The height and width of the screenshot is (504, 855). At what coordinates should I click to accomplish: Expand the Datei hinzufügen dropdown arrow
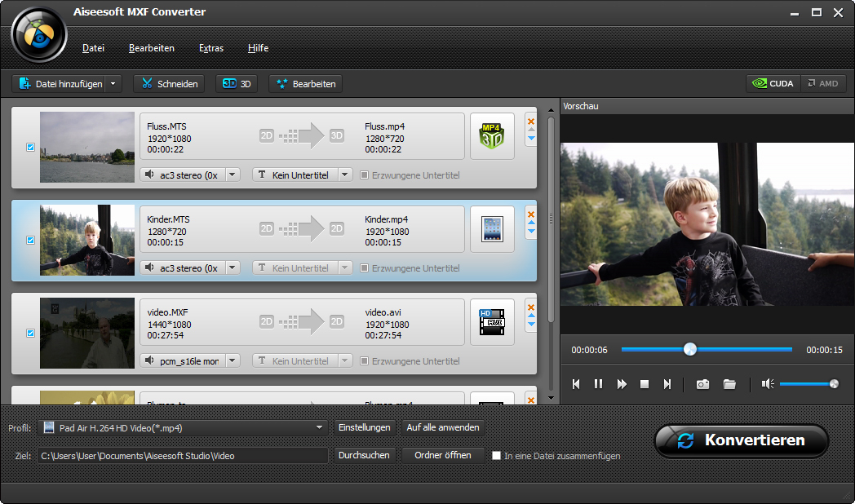click(113, 83)
